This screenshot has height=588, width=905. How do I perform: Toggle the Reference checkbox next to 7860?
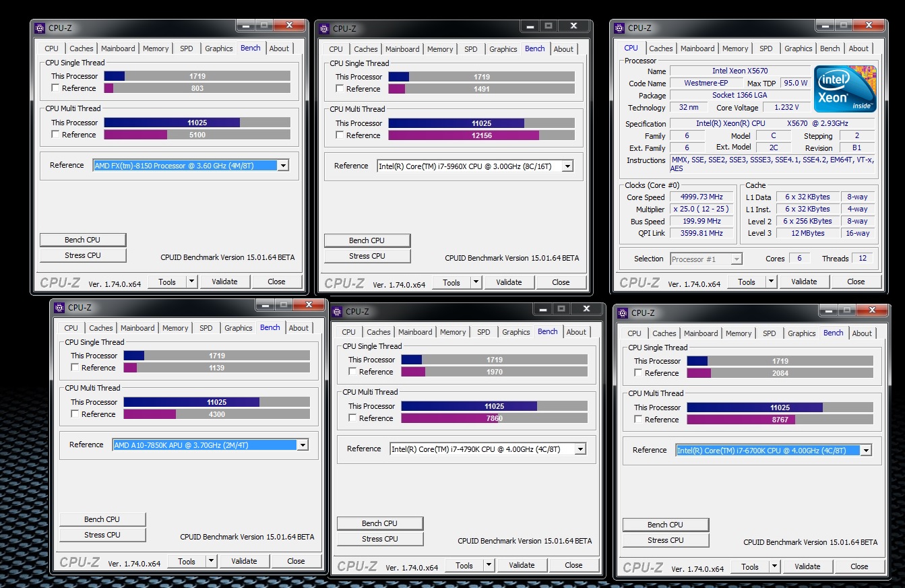[352, 418]
